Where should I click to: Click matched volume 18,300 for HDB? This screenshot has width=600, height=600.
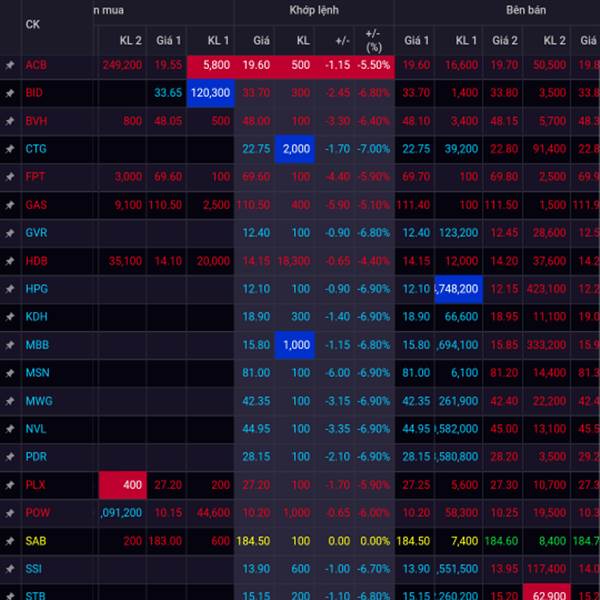pyautogui.click(x=294, y=261)
